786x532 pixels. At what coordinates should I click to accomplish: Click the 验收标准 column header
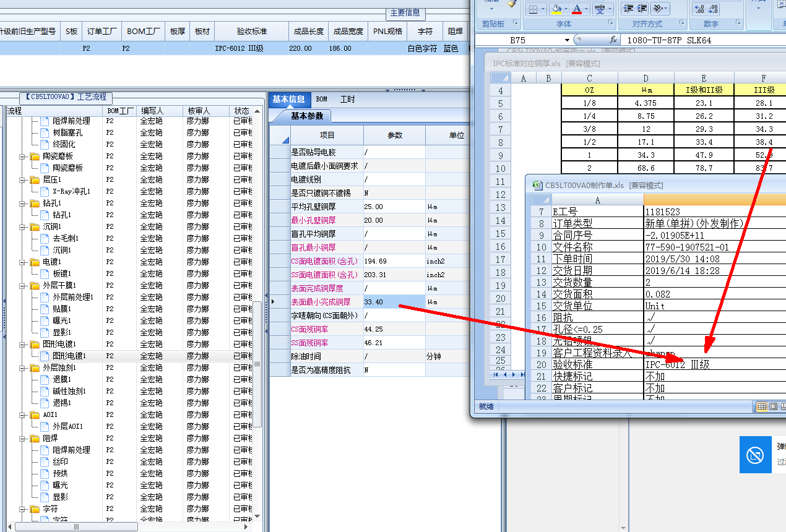click(252, 31)
